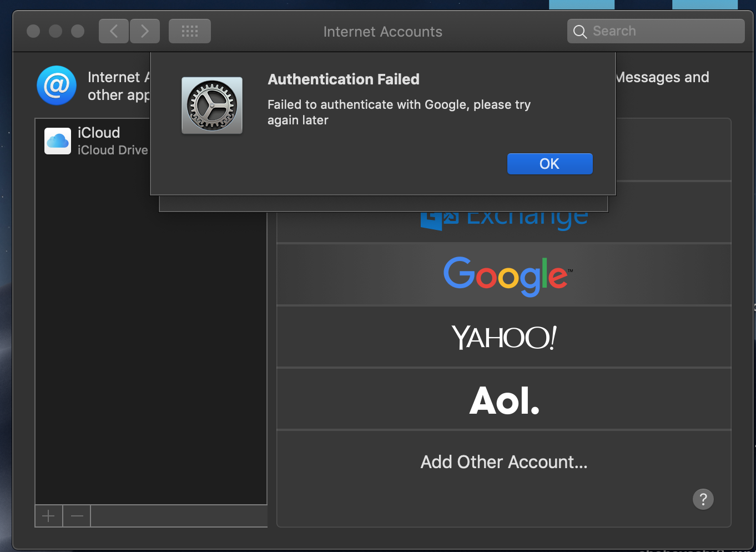Show all preferences with the grid icon
Viewport: 756px width, 552px height.
(190, 31)
